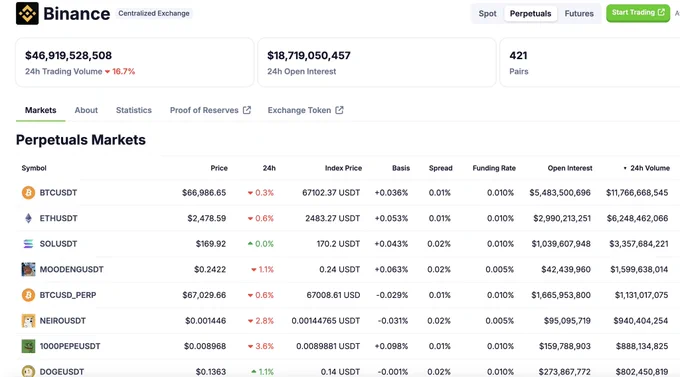Sort table by Symbol column header

click(x=34, y=168)
